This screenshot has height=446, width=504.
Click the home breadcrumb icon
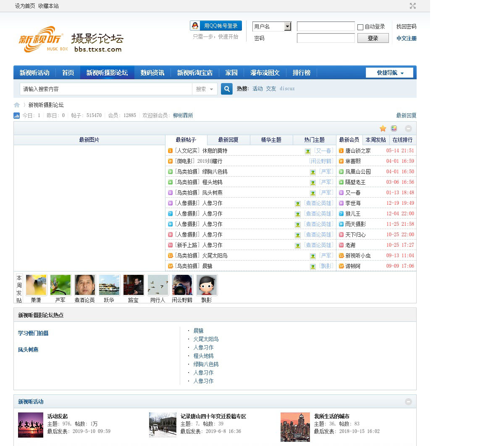(x=17, y=105)
